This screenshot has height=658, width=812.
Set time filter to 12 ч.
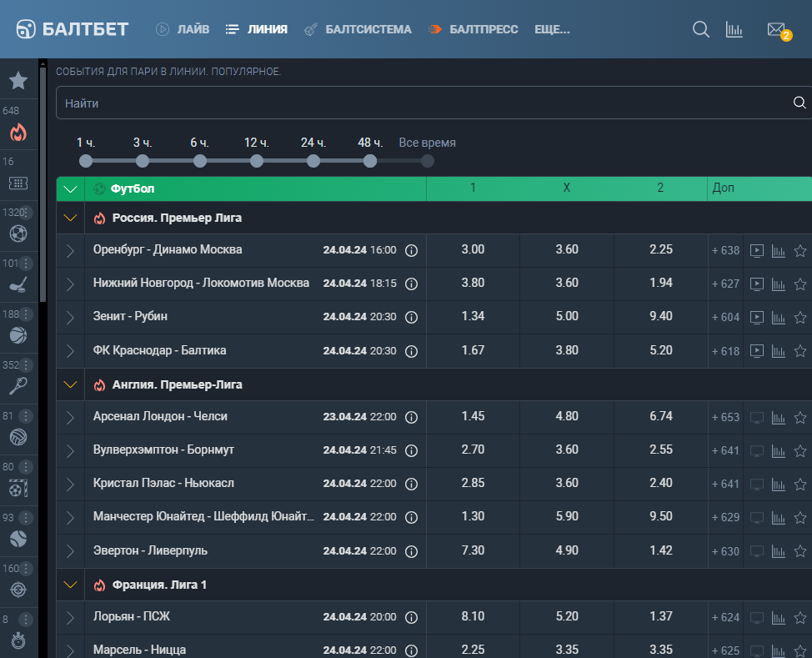point(256,161)
